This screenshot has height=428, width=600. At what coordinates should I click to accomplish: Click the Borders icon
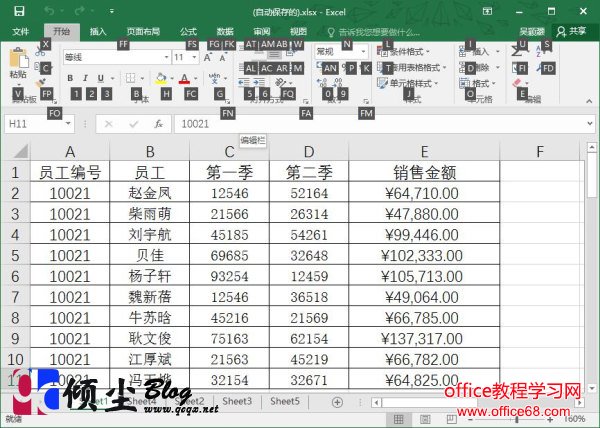coord(130,78)
